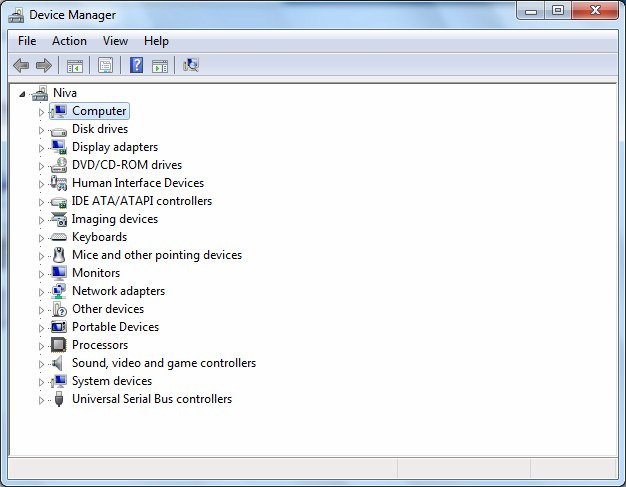Click the System devices icon
Screen dimensions: 626x487
59,381
